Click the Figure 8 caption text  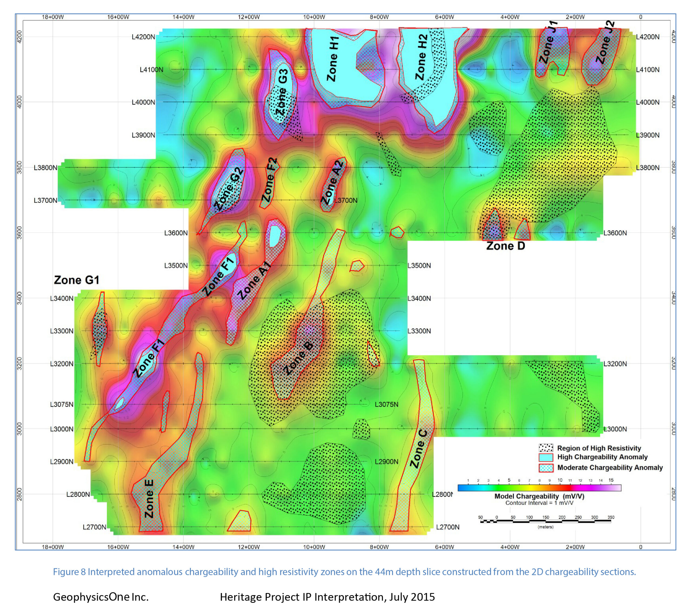pos(344,572)
